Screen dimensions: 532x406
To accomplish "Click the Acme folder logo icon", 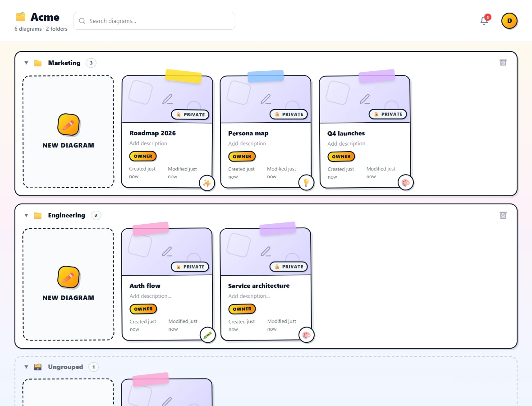I will click(21, 17).
